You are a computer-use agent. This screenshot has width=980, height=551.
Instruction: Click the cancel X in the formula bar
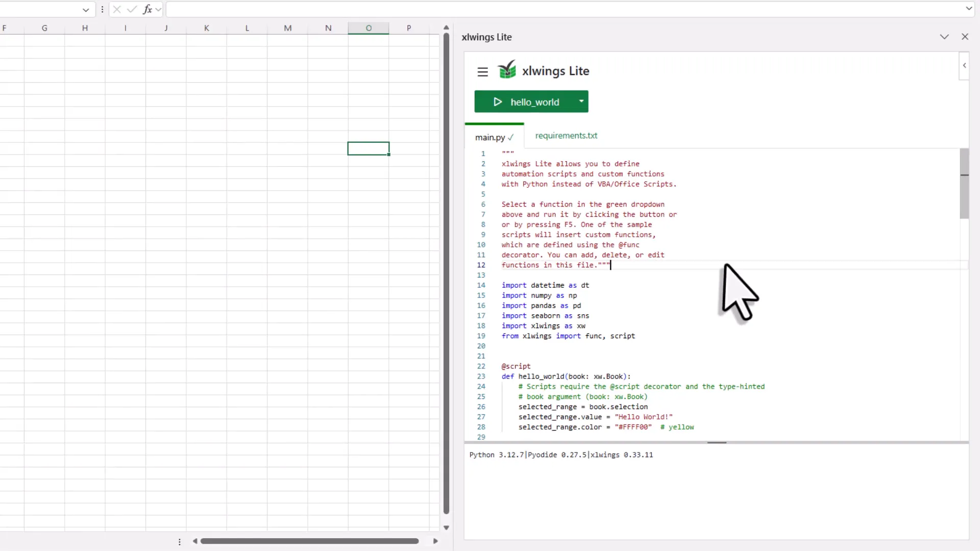click(116, 9)
